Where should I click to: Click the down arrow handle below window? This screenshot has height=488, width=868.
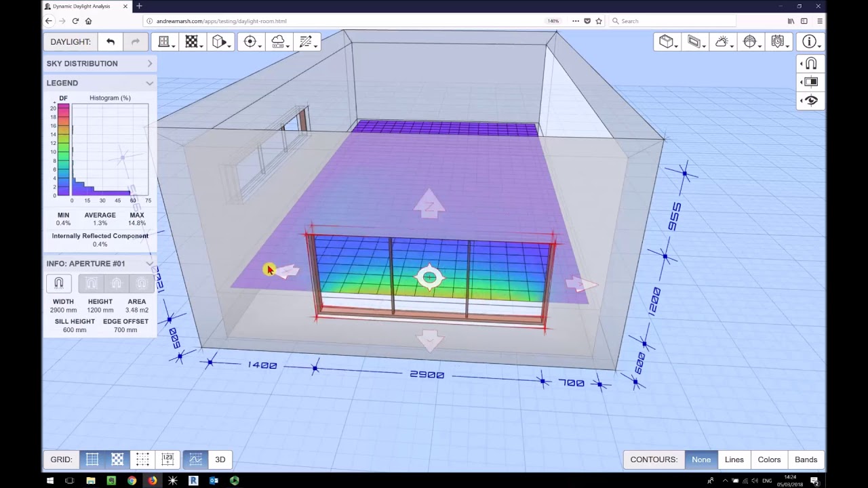coord(429,340)
